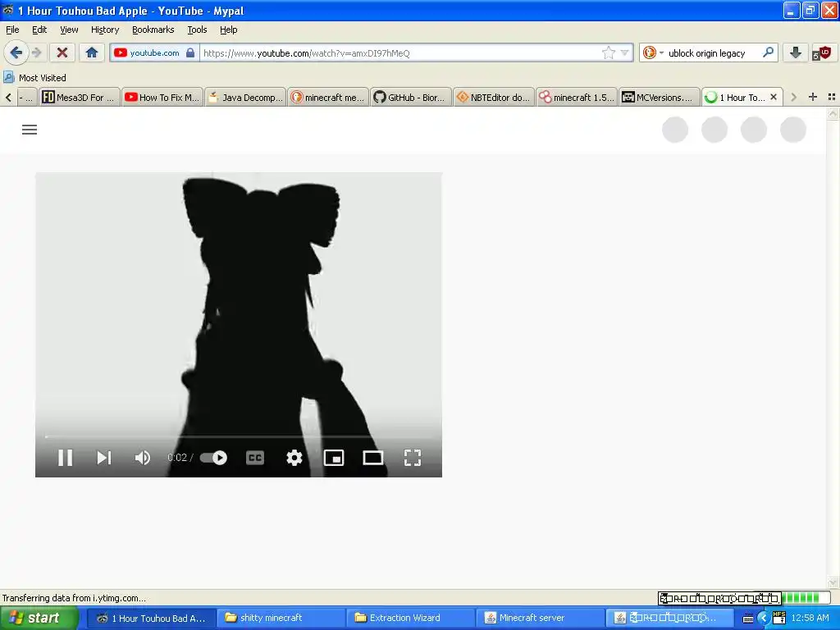The image size is (840, 630).
Task: Open the File menu
Action: tap(12, 30)
